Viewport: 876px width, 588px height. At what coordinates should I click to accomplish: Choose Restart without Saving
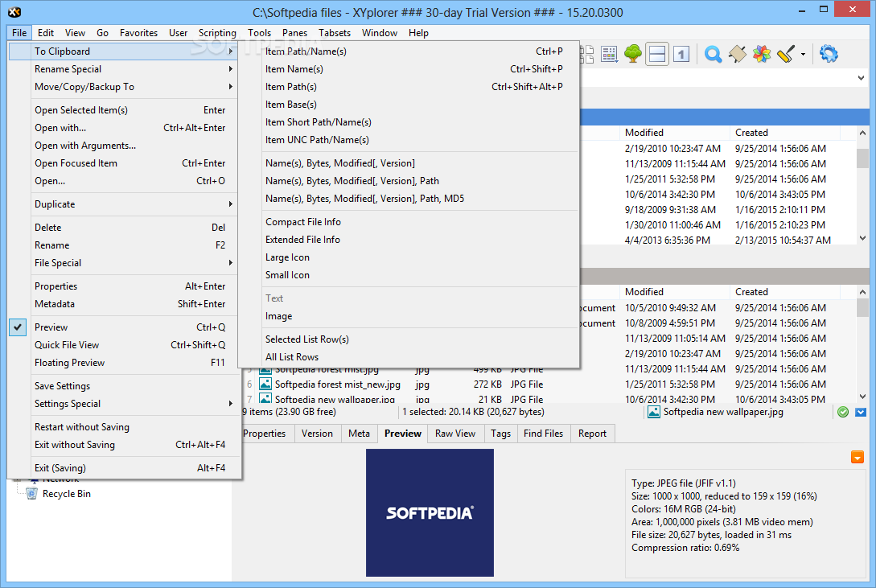pyautogui.click(x=123, y=427)
